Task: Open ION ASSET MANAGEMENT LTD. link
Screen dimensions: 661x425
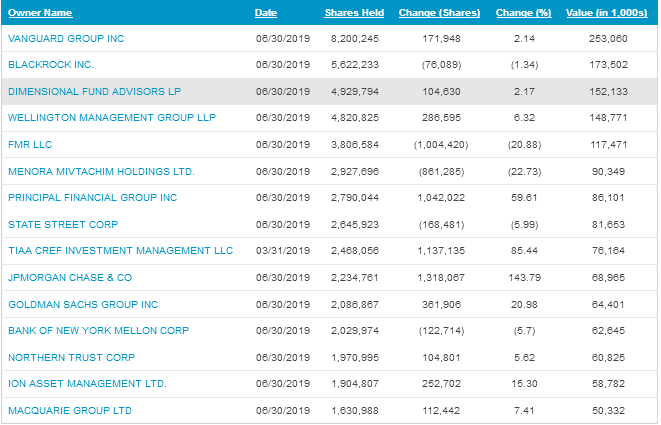Action: 87,384
